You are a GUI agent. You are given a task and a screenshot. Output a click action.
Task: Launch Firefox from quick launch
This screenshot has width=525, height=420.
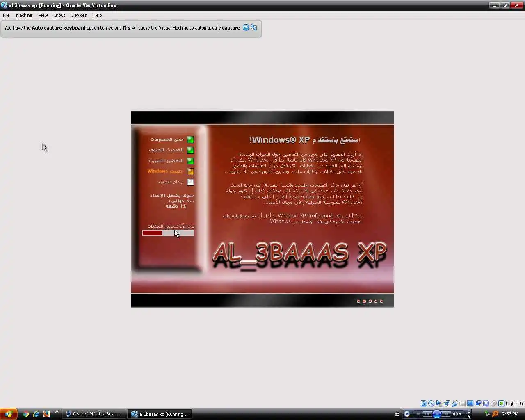pyautogui.click(x=46, y=414)
